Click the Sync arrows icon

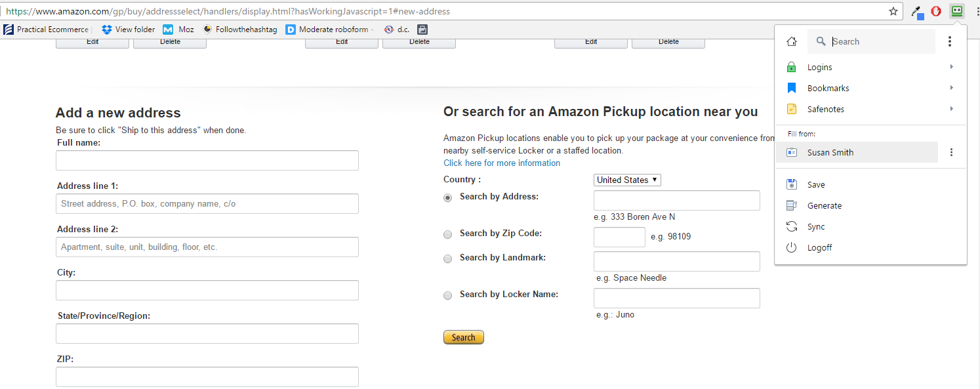791,226
